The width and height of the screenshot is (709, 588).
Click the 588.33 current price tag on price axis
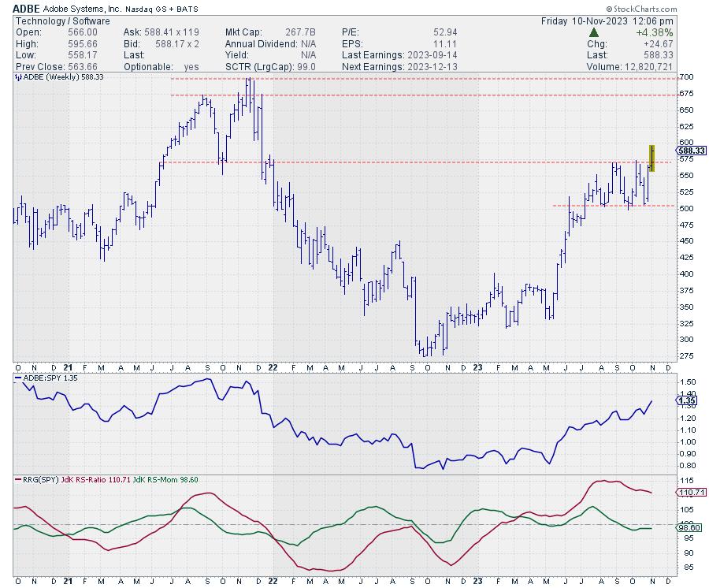point(689,150)
